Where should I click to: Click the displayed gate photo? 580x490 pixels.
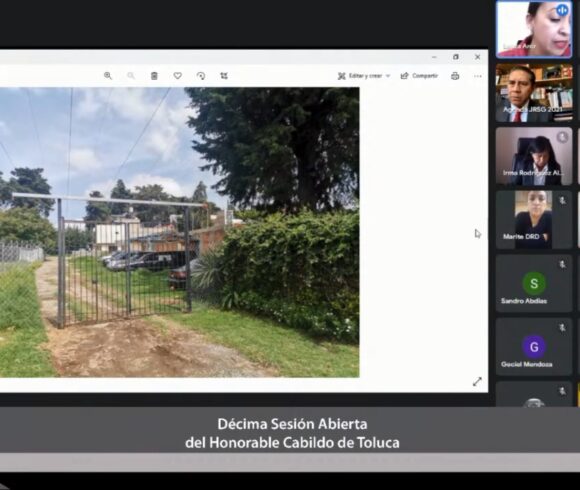[179, 232]
